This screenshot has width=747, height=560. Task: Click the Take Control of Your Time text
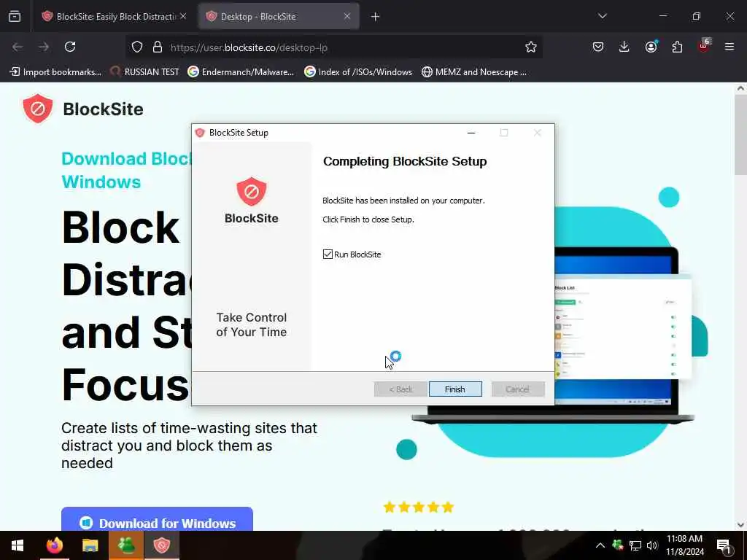[x=252, y=324]
